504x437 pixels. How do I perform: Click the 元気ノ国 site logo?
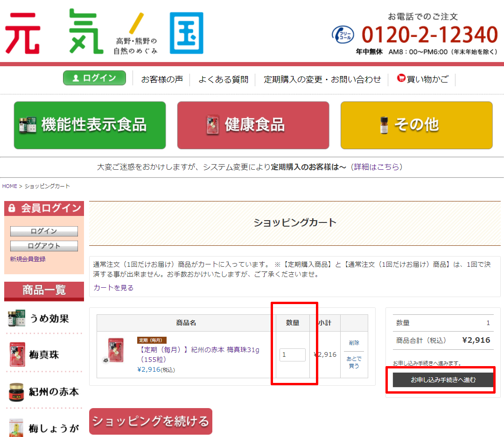point(105,32)
